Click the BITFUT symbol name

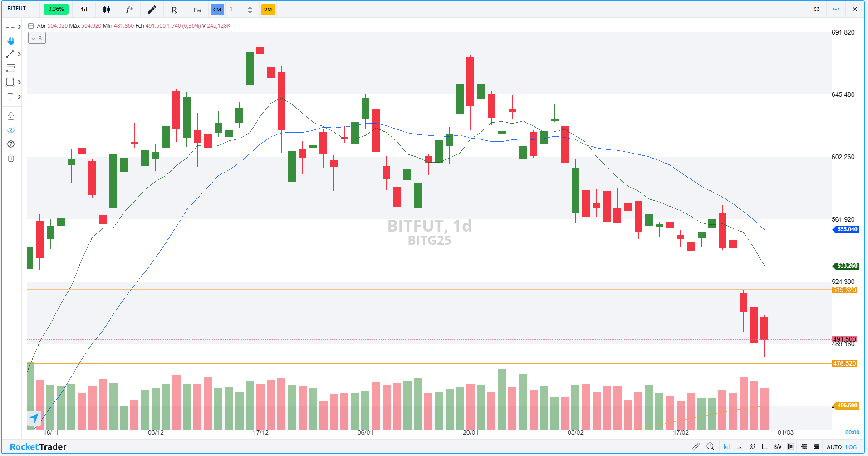tap(17, 9)
